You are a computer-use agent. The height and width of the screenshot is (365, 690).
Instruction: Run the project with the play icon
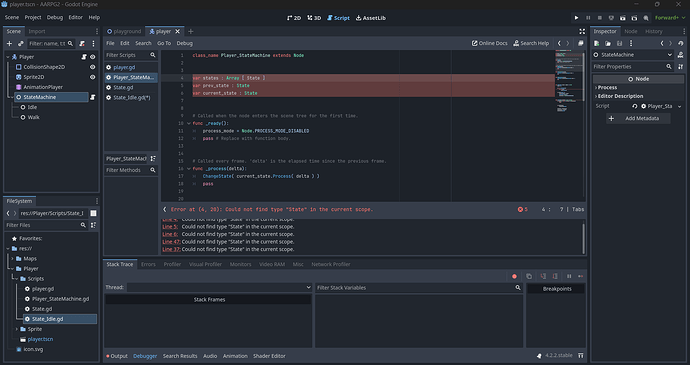click(x=576, y=18)
